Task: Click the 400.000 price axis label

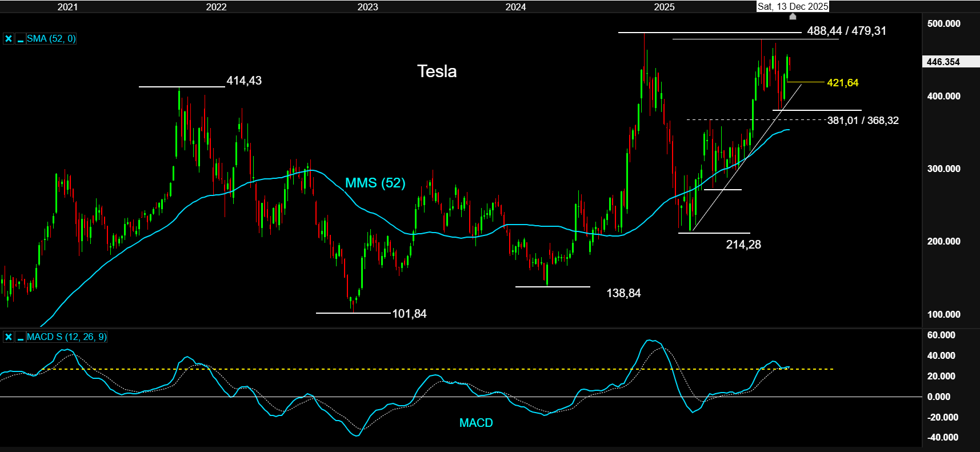Action: 943,96
